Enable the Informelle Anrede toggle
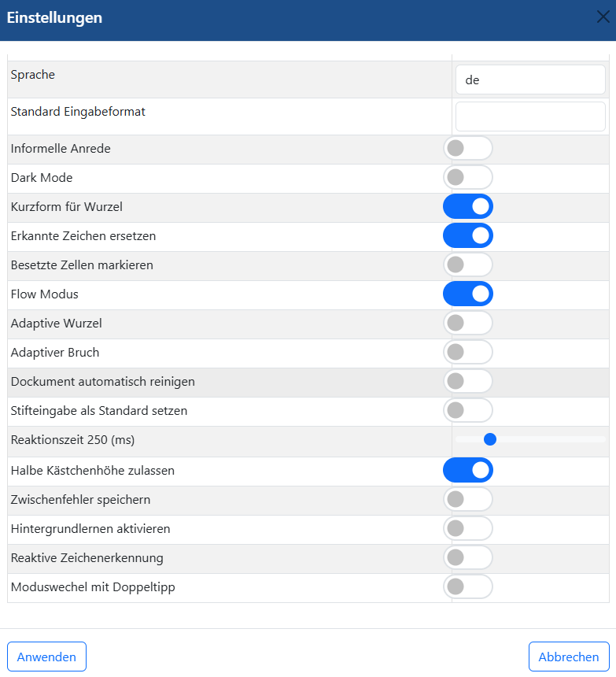616x677 pixels. tap(468, 148)
